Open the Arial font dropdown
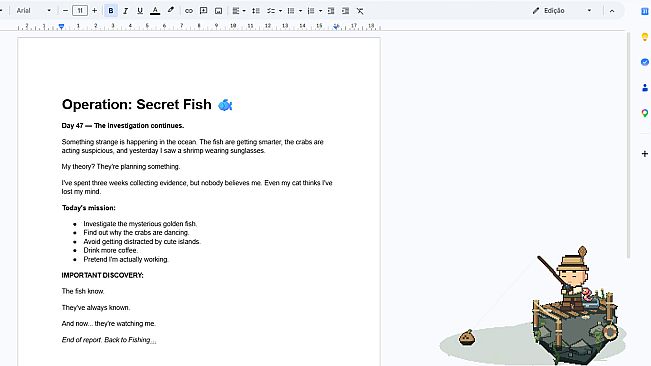The height and width of the screenshot is (366, 651). click(x=33, y=11)
